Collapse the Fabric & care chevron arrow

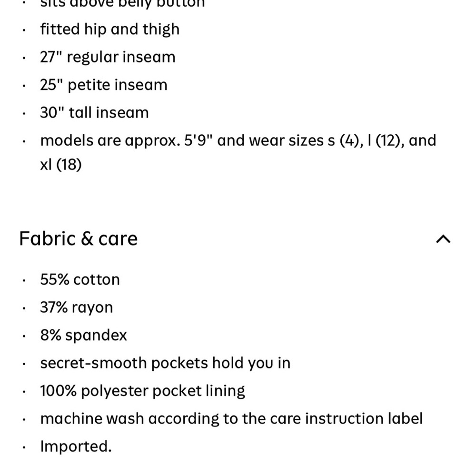tap(443, 239)
